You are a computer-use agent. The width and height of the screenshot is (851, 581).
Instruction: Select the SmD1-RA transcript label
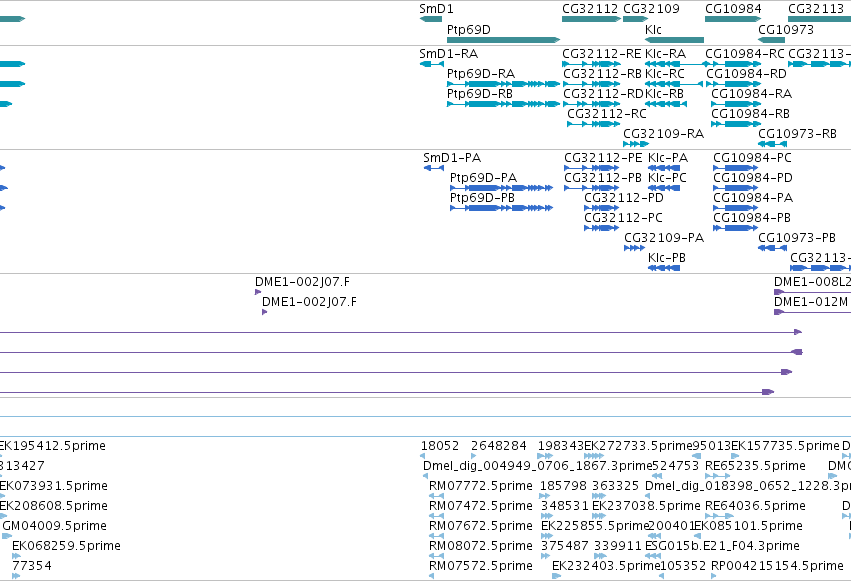448,54
